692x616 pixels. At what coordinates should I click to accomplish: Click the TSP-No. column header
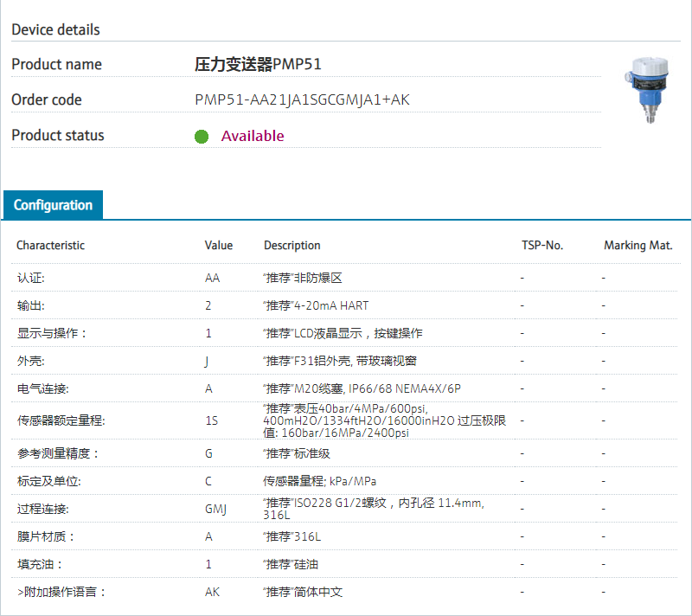pos(541,245)
